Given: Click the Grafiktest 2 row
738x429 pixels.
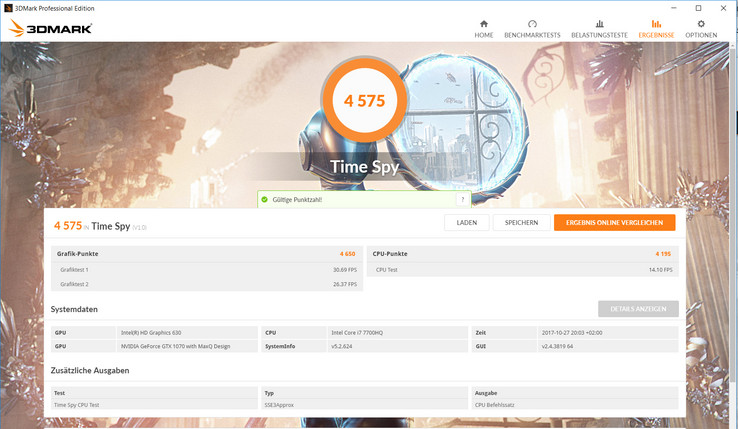Looking at the screenshot, I should pyautogui.click(x=207, y=284).
